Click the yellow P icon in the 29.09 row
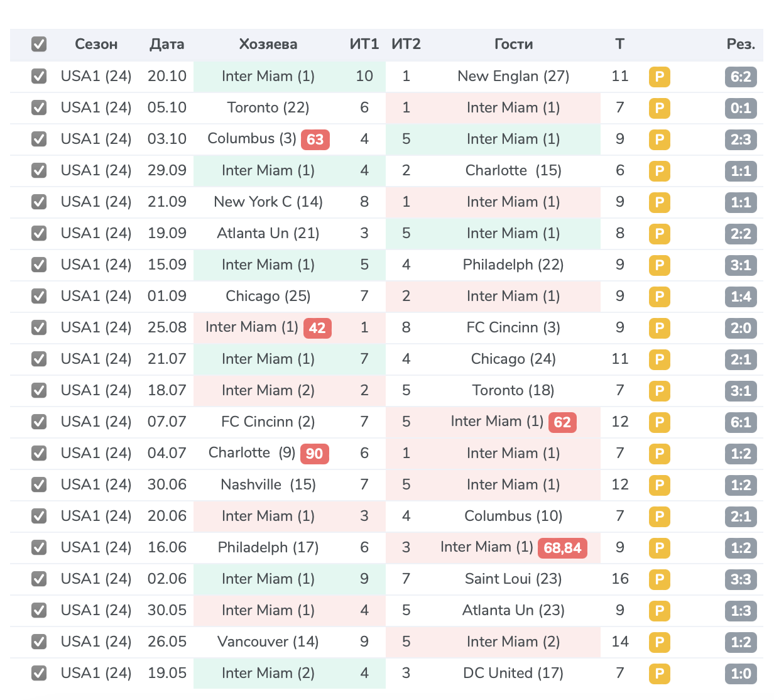Screen dimensions: 774x700 pyautogui.click(x=659, y=171)
